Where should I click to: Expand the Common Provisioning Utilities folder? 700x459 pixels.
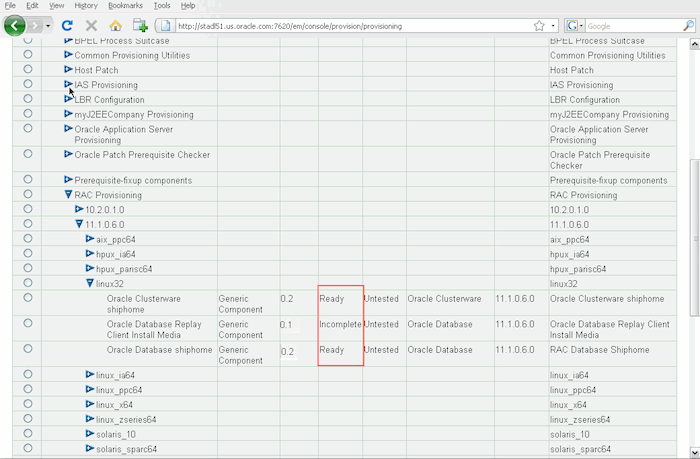tap(68, 54)
